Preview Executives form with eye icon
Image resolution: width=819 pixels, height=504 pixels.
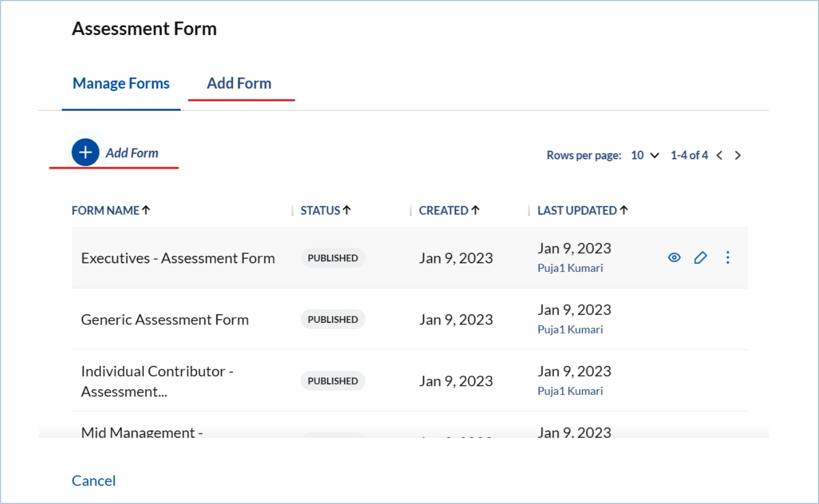[674, 258]
